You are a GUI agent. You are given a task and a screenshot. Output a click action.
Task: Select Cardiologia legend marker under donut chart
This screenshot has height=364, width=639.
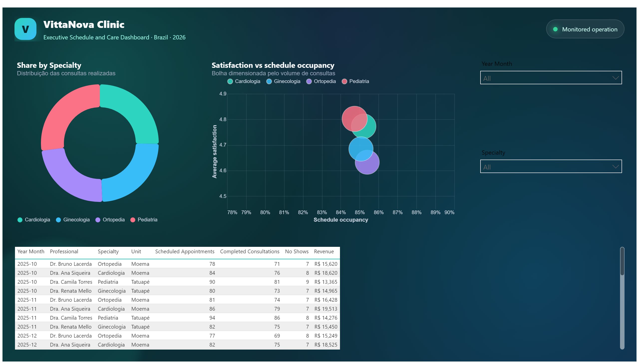pyautogui.click(x=20, y=220)
